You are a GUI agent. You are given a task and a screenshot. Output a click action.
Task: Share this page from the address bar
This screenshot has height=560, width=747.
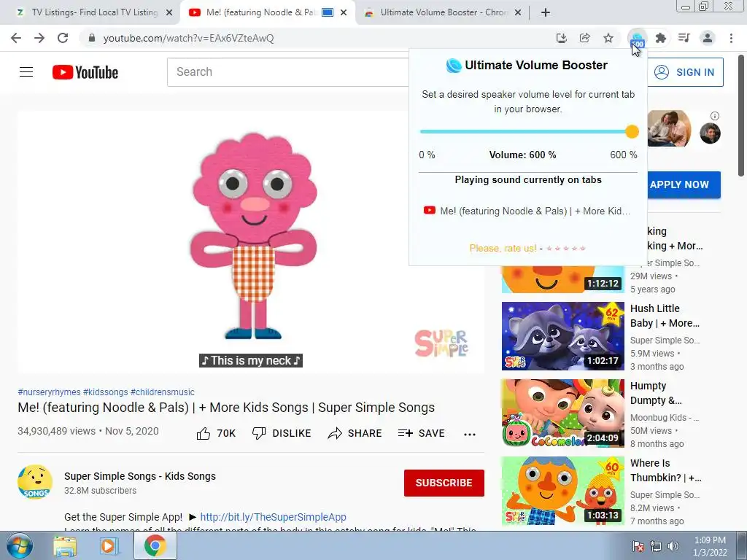(x=585, y=38)
